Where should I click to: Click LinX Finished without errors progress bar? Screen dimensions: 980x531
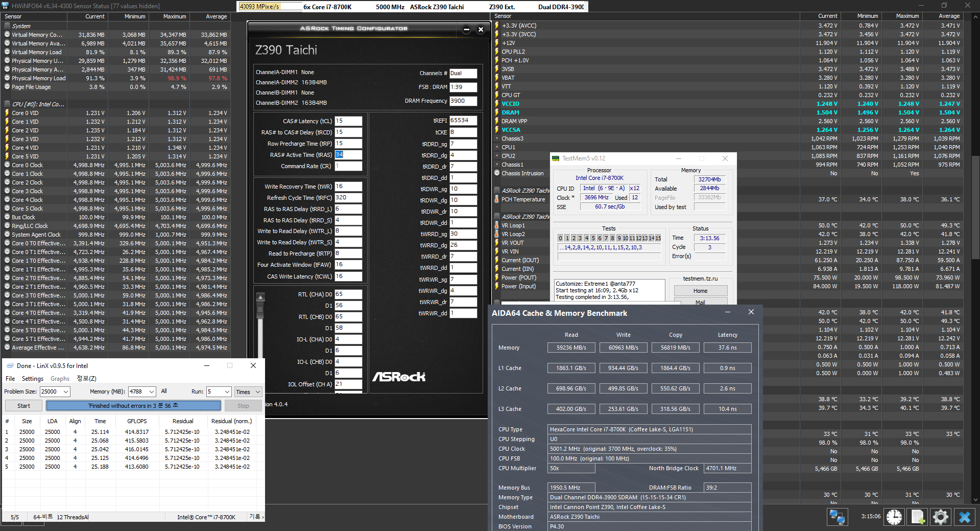click(x=133, y=406)
